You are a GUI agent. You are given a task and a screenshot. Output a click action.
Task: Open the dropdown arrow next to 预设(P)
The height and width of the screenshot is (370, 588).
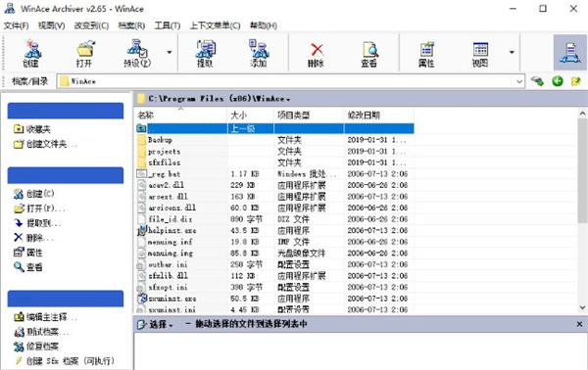pos(170,52)
